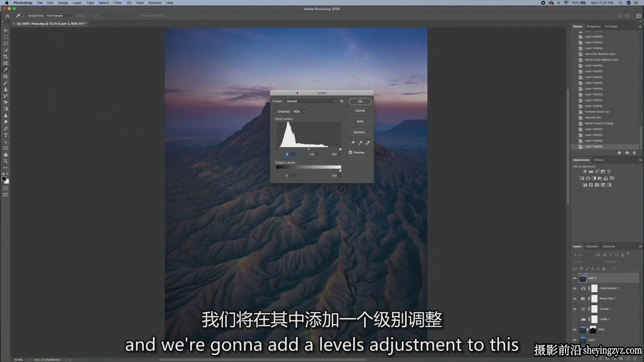This screenshot has height=362, width=644.
Task: Open the tool preset picker arrow
Action: (x=23, y=16)
